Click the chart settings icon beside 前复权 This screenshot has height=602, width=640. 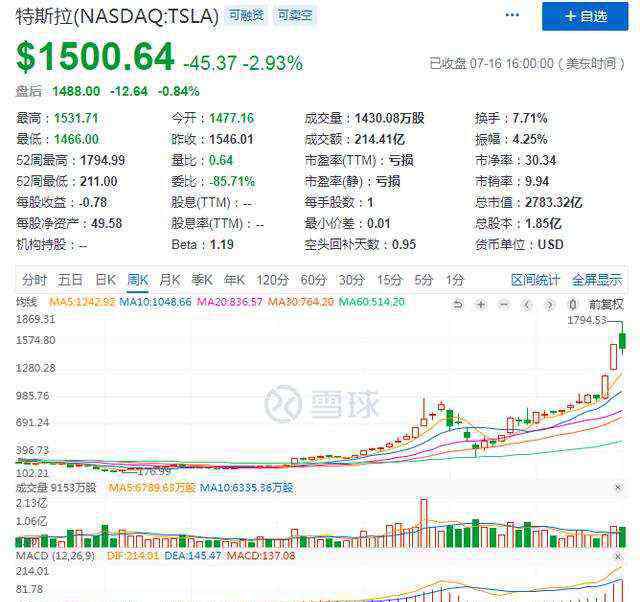(x=573, y=304)
